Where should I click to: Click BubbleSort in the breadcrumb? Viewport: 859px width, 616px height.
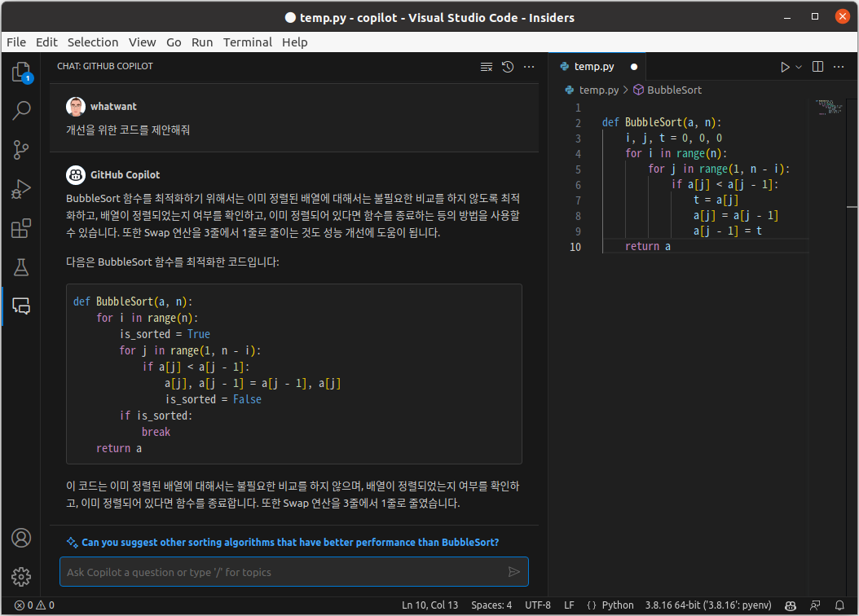point(674,90)
